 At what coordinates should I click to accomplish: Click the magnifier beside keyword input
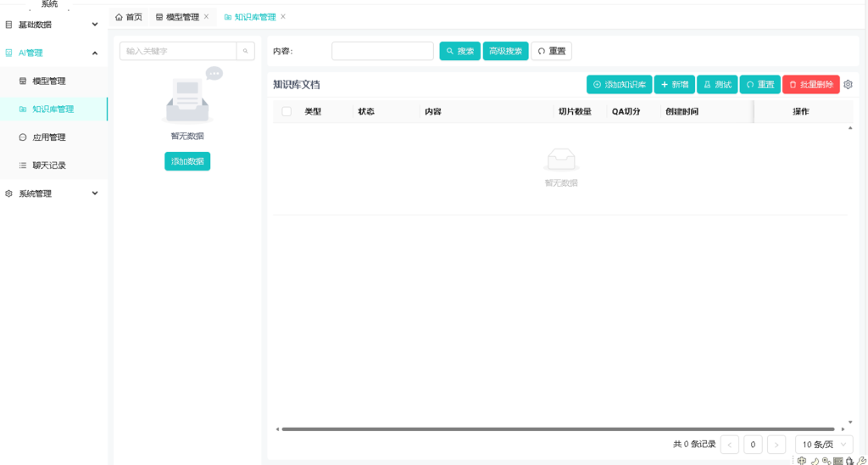pos(245,51)
